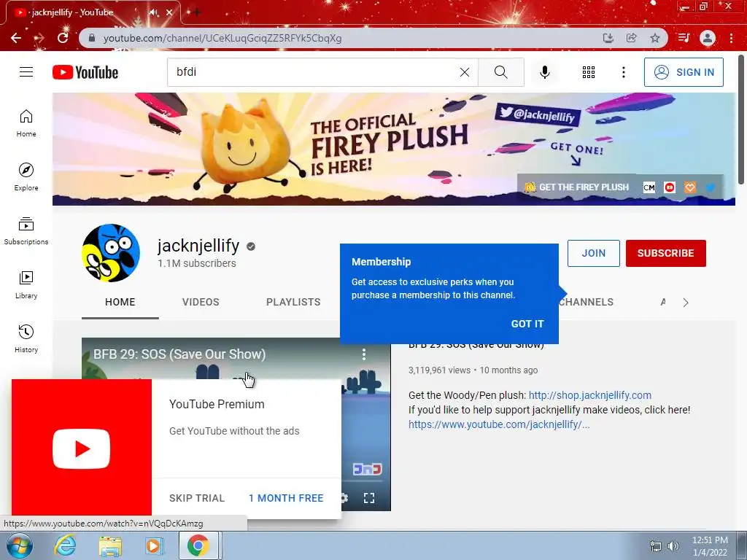
Task: Accept the 1 Month Free offer
Action: coord(286,498)
